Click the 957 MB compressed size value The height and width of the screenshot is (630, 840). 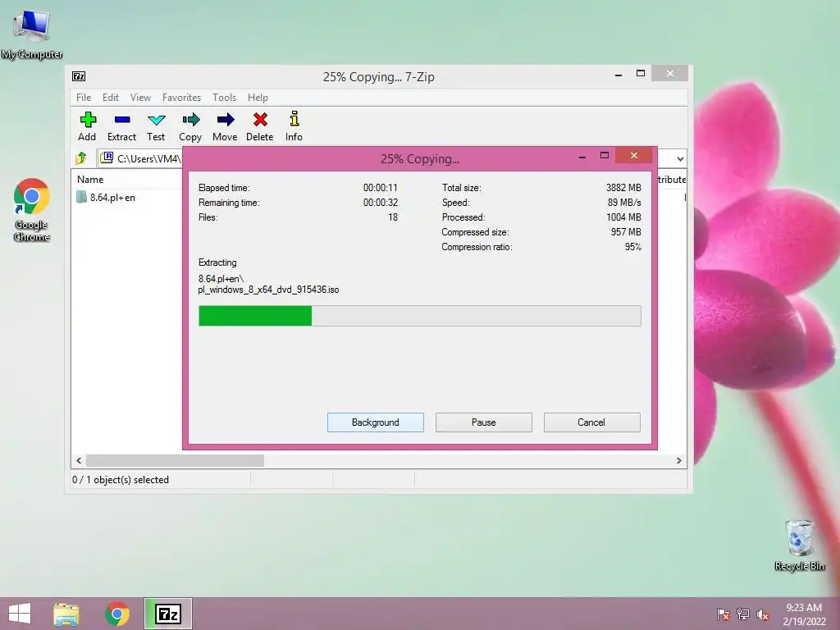point(626,232)
